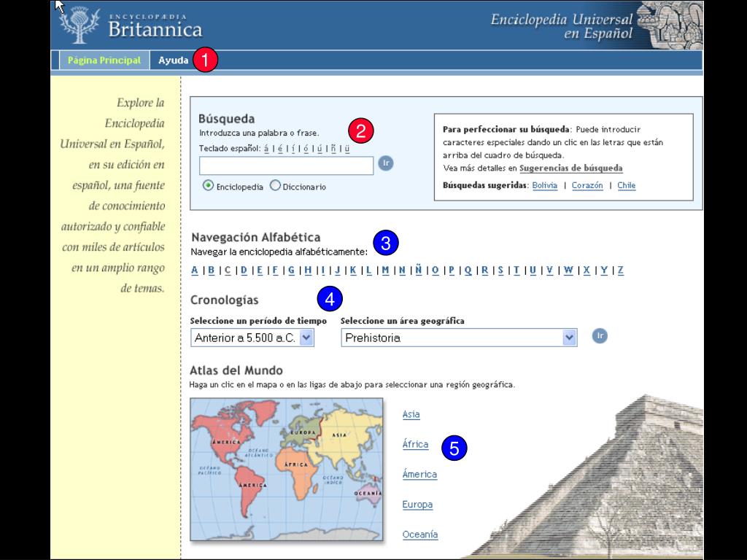Browse encyclopedia entries under letter Z
The width and height of the screenshot is (747, 560).
click(x=620, y=271)
